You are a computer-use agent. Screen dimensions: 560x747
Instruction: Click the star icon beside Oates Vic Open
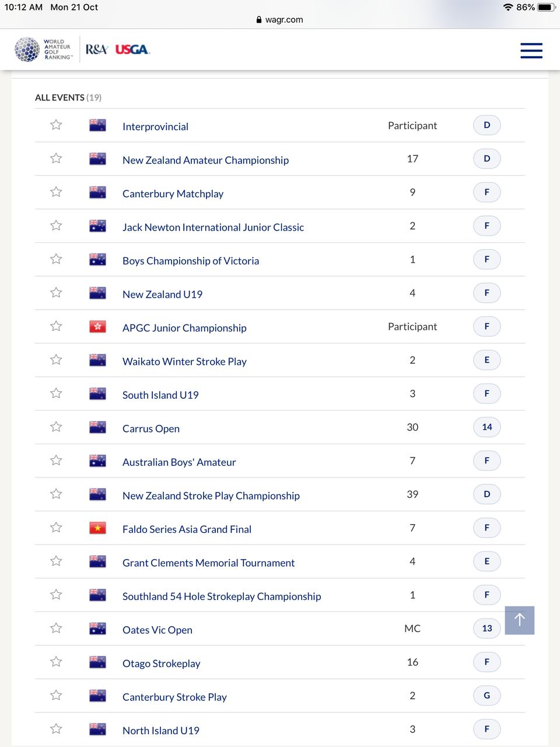[56, 628]
